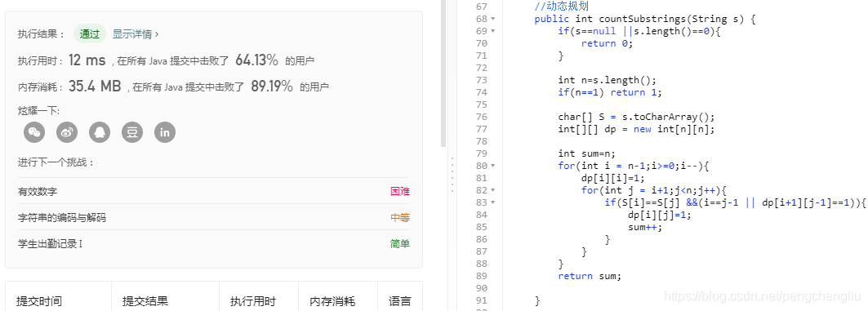Place cursor on 'int sum=n;' line
This screenshot has height=311, width=868.
(x=586, y=153)
